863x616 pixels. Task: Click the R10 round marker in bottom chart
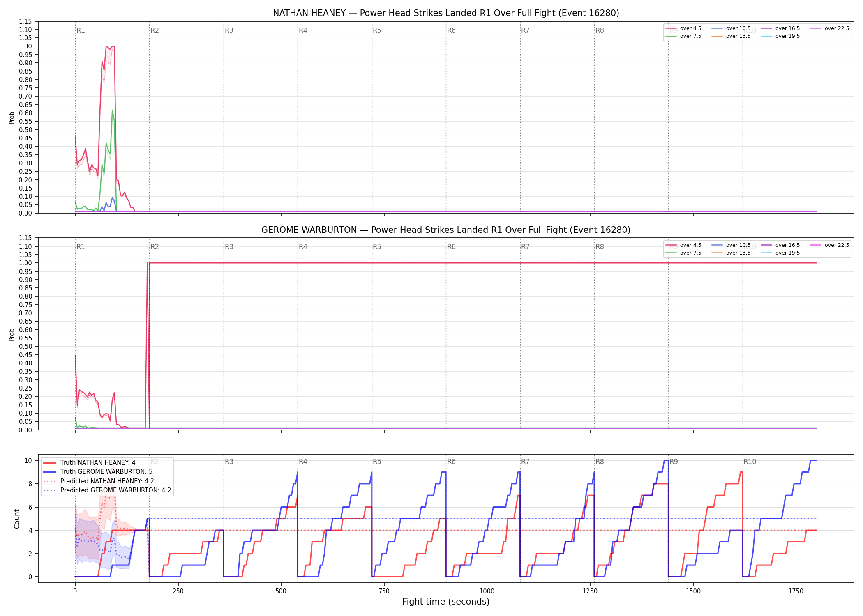coord(750,462)
